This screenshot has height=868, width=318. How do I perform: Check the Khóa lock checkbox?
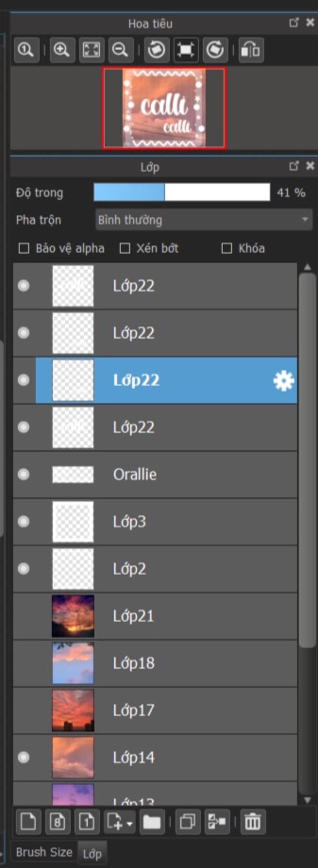coord(227,249)
